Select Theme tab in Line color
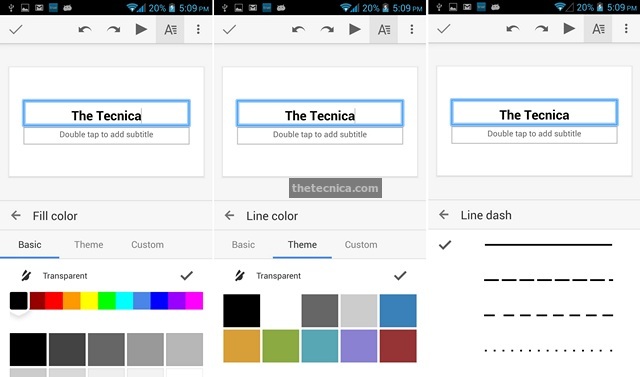Image resolution: width=640 pixels, height=377 pixels. point(302,244)
